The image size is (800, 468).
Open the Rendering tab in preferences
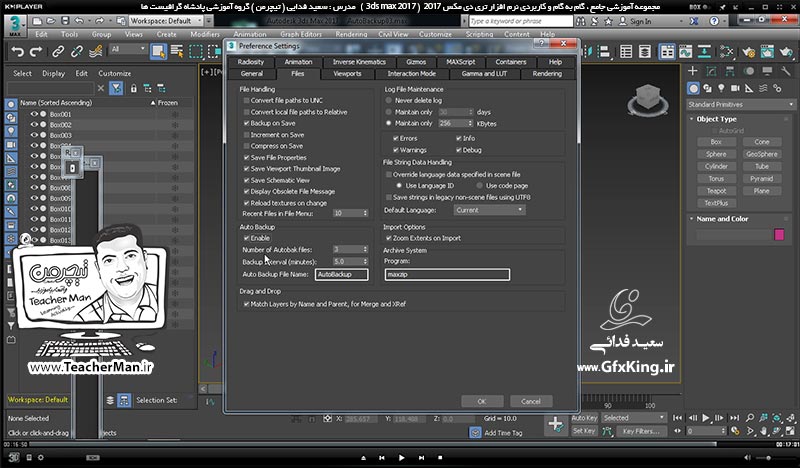click(547, 74)
